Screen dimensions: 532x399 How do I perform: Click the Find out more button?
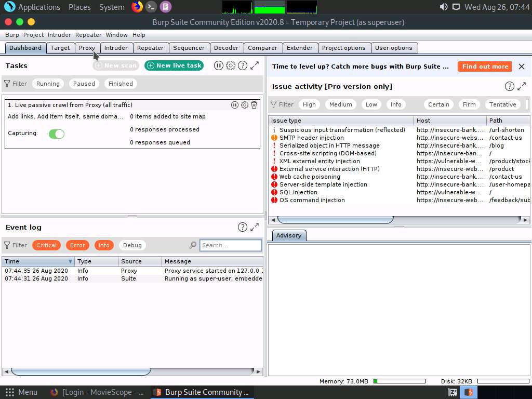[x=484, y=66]
